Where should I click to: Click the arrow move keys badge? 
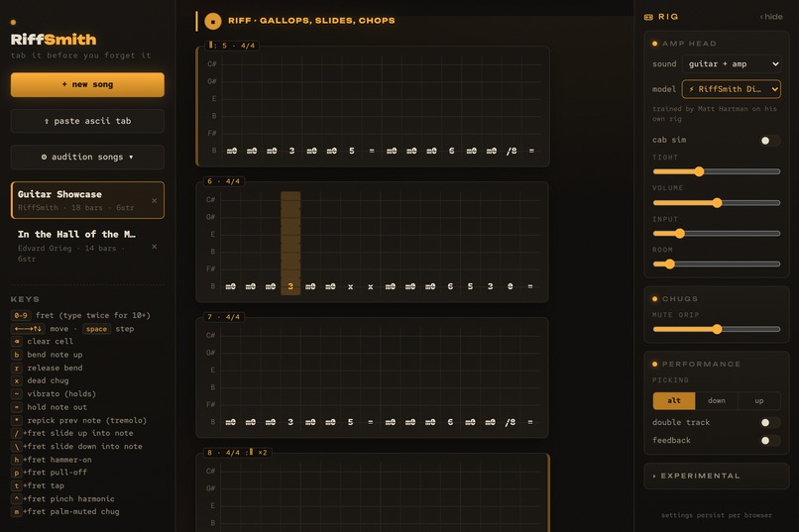pos(28,329)
